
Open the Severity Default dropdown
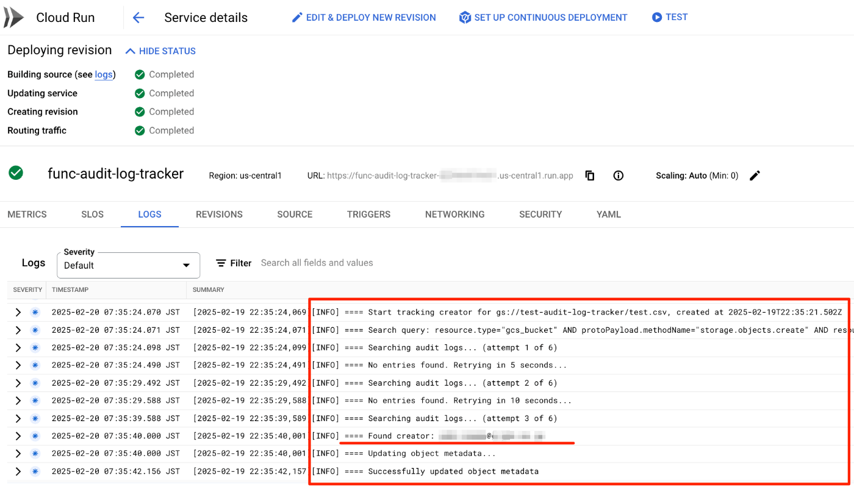pyautogui.click(x=128, y=265)
